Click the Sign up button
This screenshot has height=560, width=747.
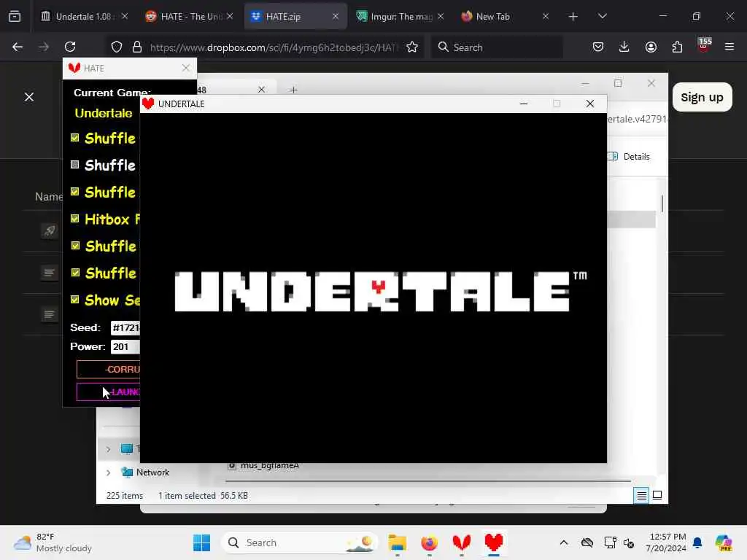[703, 97]
